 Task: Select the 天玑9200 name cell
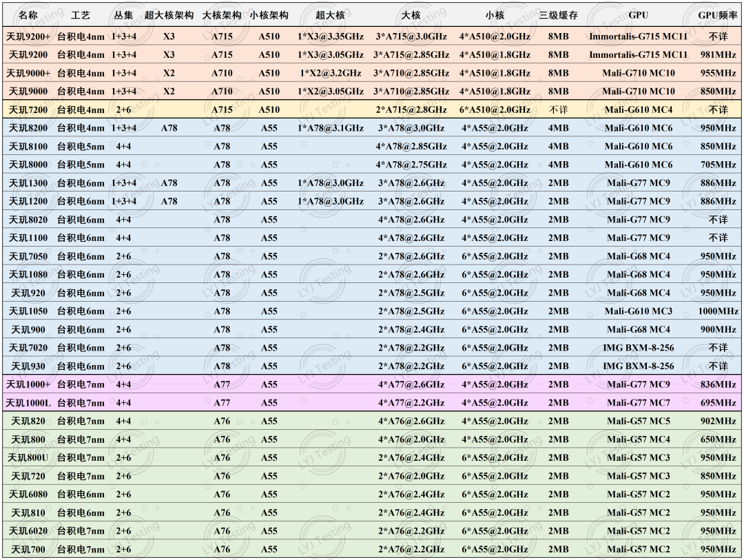(28, 54)
